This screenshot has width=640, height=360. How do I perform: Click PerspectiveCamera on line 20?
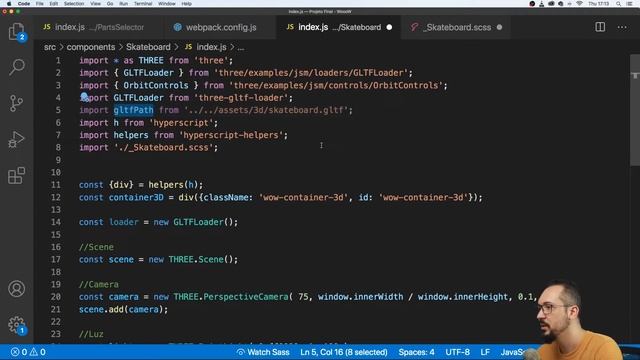(246, 297)
